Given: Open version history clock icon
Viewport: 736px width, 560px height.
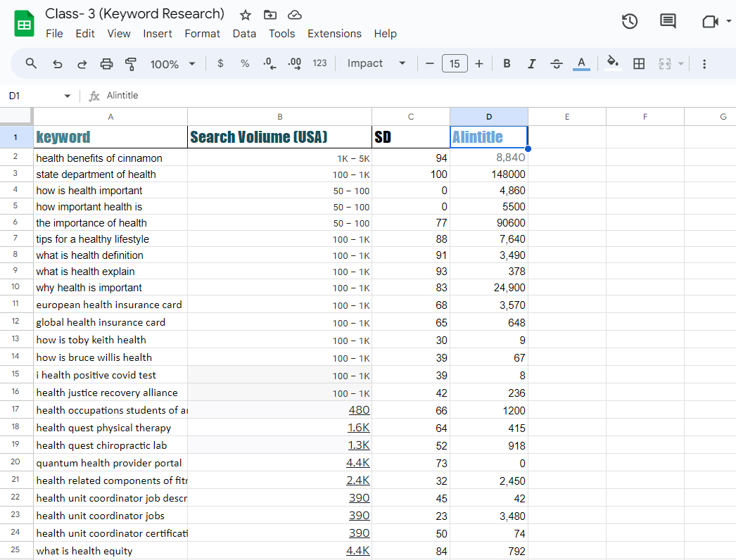Looking at the screenshot, I should [630, 22].
